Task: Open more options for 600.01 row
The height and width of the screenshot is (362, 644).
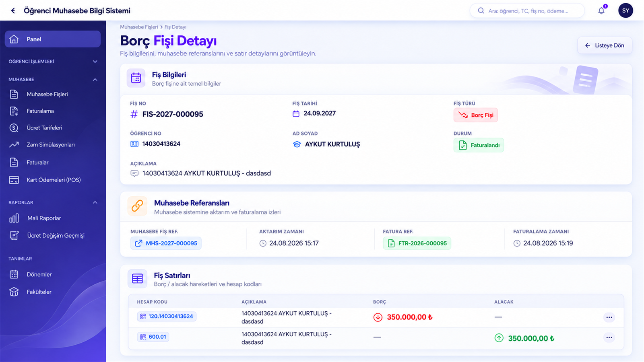Action: pyautogui.click(x=609, y=337)
